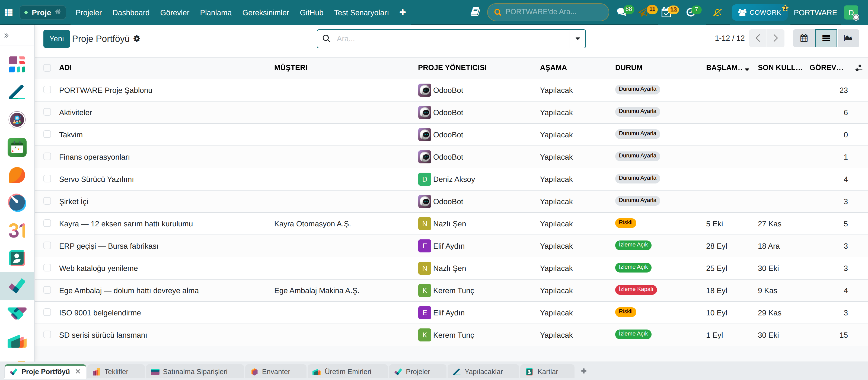
Task: Switch to the Teklifler bottom tab
Action: click(116, 371)
